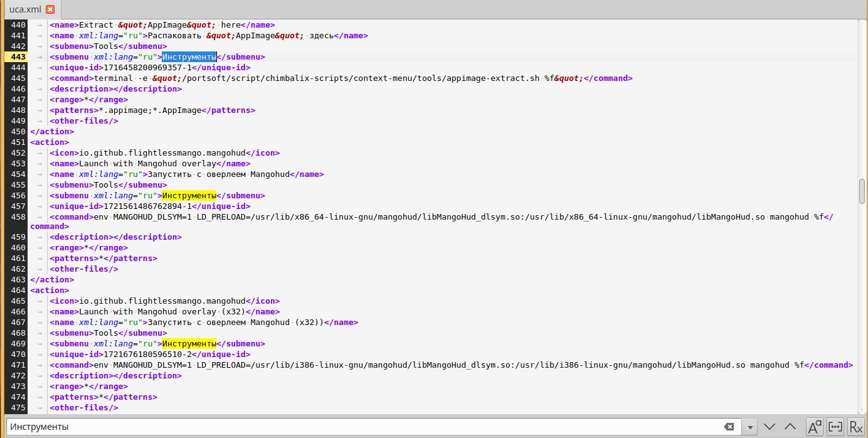Open the search history dropdown
This screenshot has height=438, width=868.
(749, 427)
